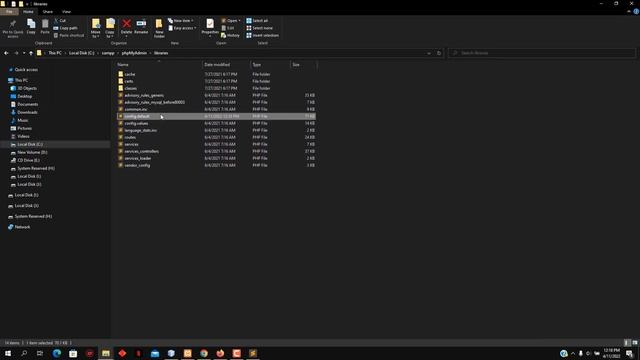Click the Paste ribbon icon
The image size is (640, 360).
[45, 24]
